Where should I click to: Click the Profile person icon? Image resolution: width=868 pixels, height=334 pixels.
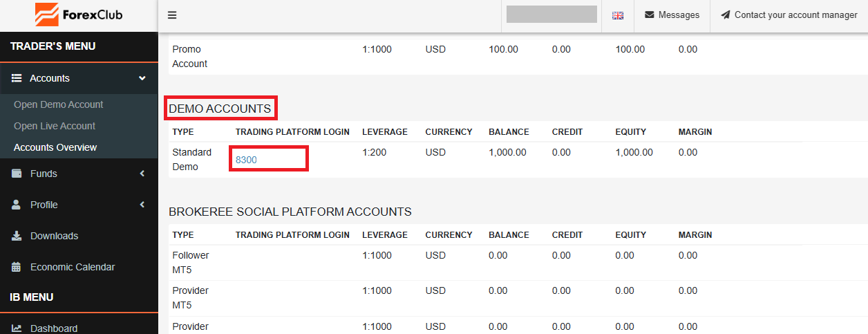17,205
